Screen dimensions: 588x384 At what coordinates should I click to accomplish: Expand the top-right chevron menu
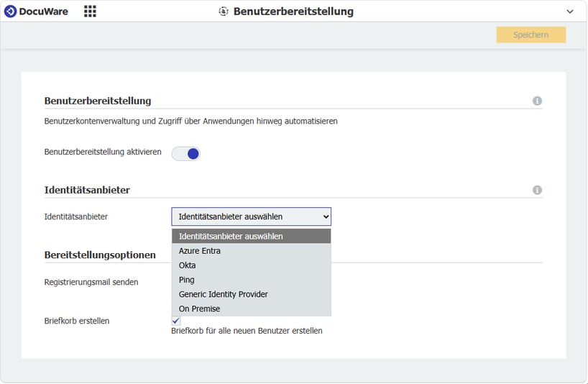tap(569, 12)
